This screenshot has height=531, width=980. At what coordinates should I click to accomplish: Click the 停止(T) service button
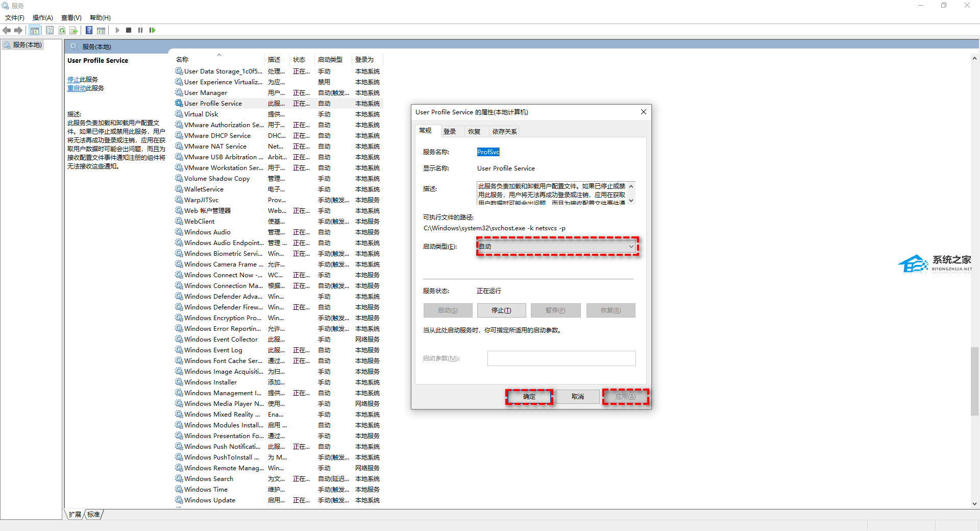[501, 310]
